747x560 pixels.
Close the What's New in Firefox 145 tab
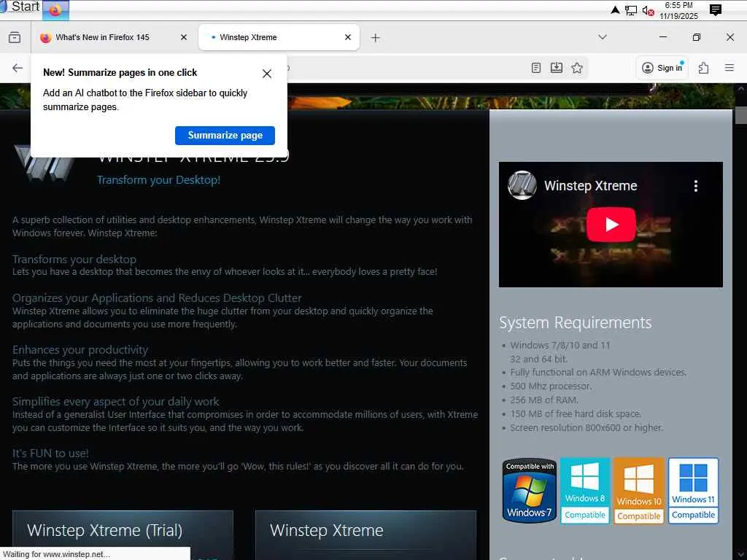point(184,37)
